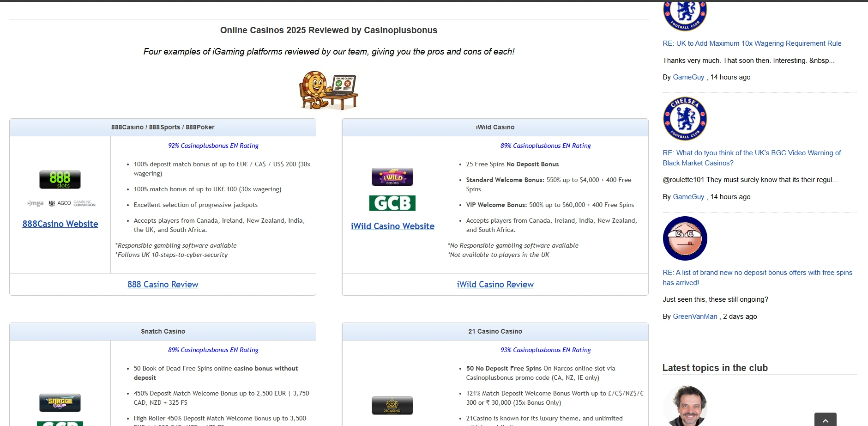This screenshot has height=426, width=868.
Task: Click the scroll-to-top arrow button
Action: pyautogui.click(x=826, y=420)
